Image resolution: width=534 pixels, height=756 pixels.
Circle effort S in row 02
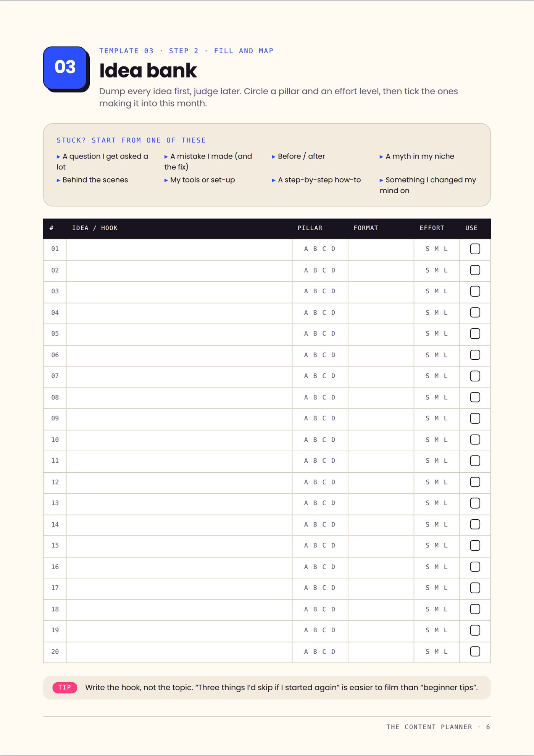428,270
